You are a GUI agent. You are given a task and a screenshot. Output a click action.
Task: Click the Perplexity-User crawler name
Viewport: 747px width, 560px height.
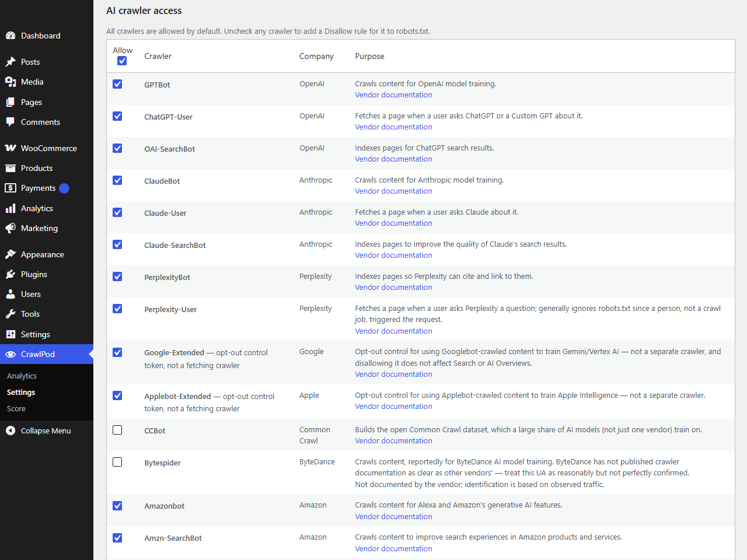pos(170,310)
